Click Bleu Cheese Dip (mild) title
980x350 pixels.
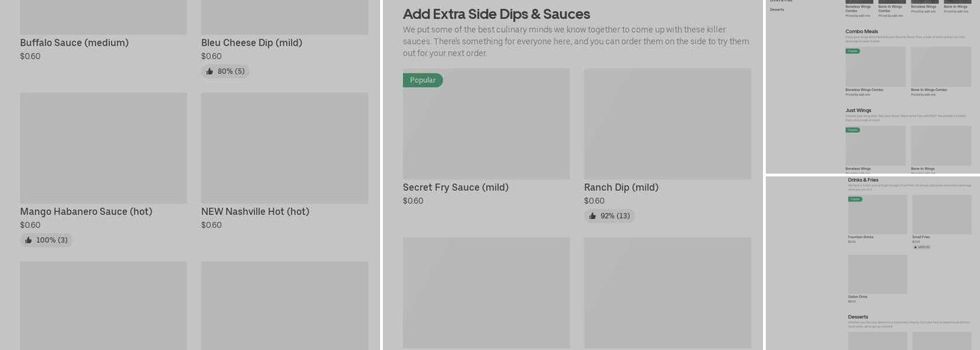click(251, 43)
